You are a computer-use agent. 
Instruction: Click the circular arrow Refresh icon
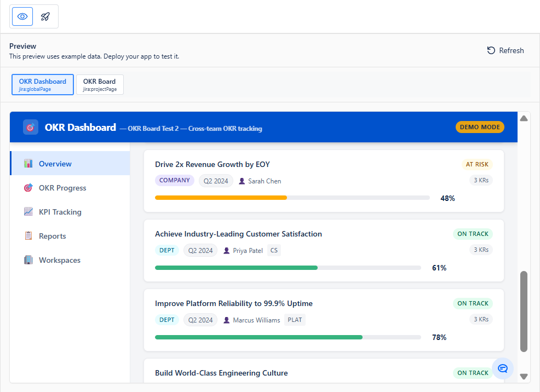pyautogui.click(x=491, y=50)
